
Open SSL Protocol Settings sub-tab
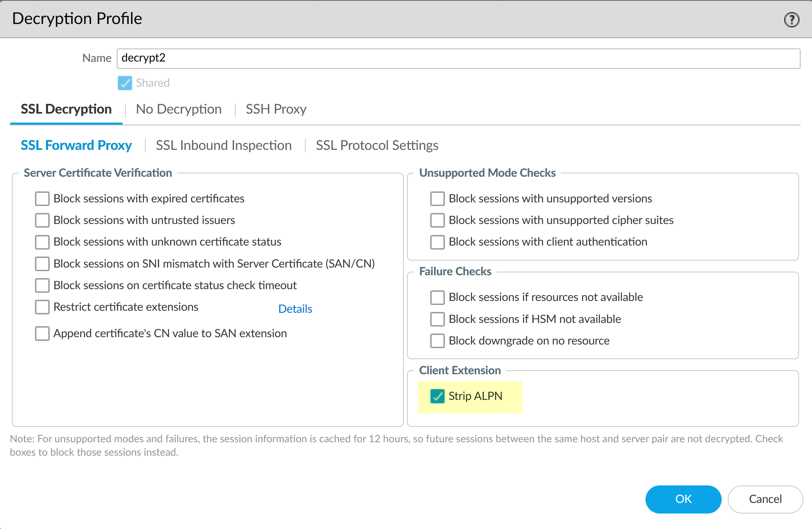pyautogui.click(x=377, y=145)
